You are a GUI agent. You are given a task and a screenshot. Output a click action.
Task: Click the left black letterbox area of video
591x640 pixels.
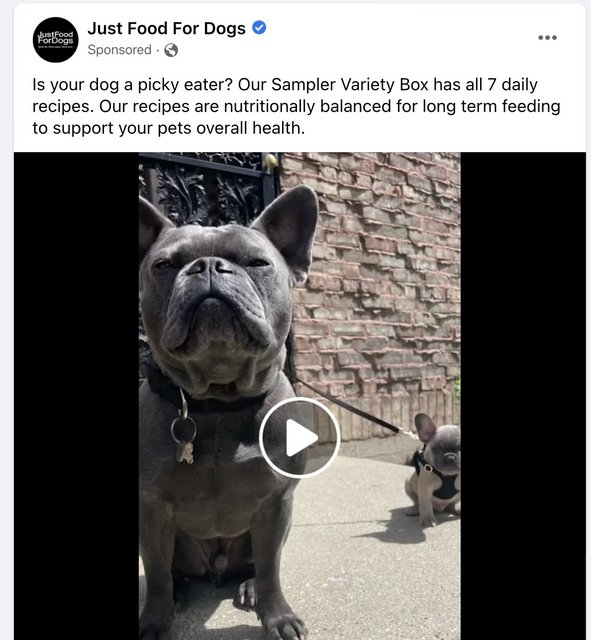[x=76, y=396]
